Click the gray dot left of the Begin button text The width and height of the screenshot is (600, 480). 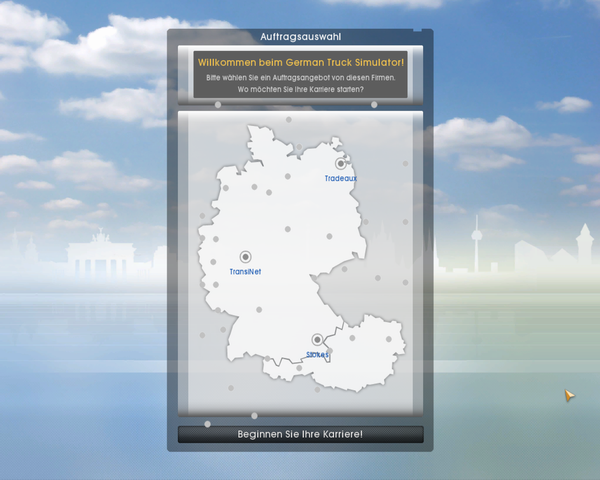[207, 424]
